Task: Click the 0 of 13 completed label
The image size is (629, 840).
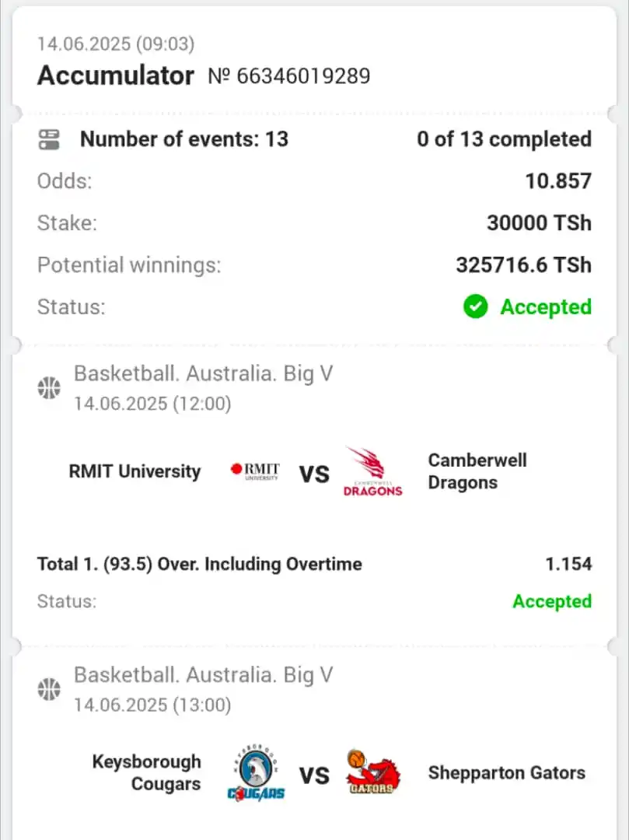Action: click(505, 139)
